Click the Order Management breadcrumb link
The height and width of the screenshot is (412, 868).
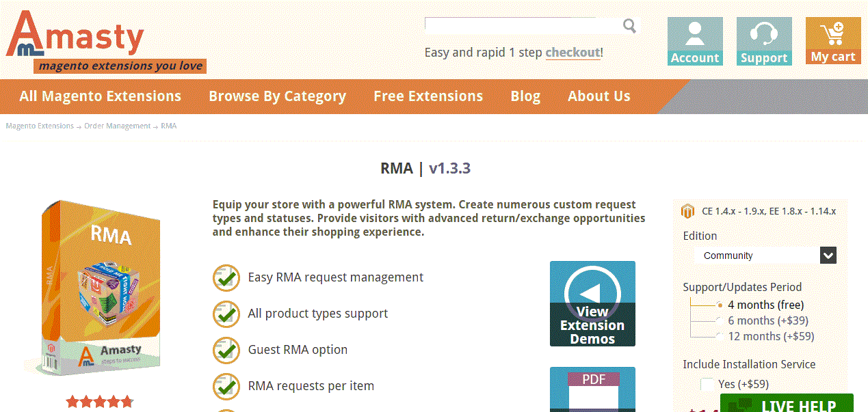pyautogui.click(x=118, y=126)
